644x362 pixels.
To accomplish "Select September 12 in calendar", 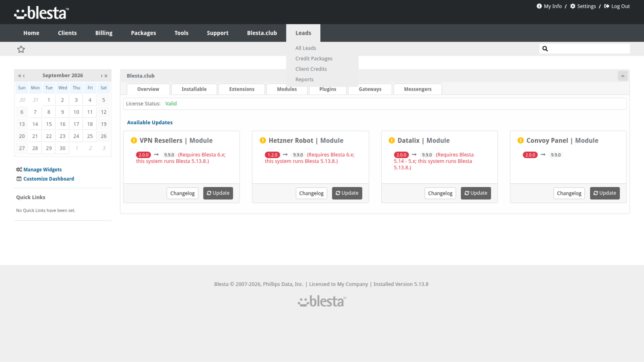I will tap(104, 112).
